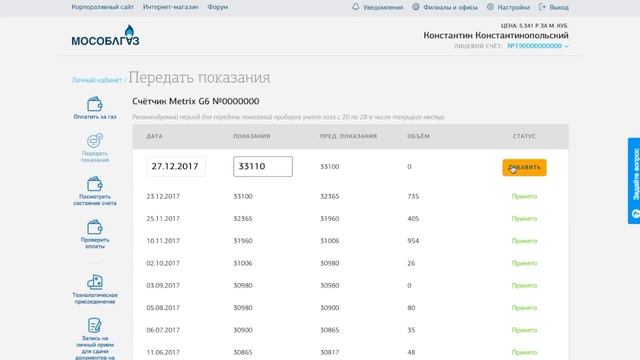Click the date 03.09.2017 in table

coord(163,285)
